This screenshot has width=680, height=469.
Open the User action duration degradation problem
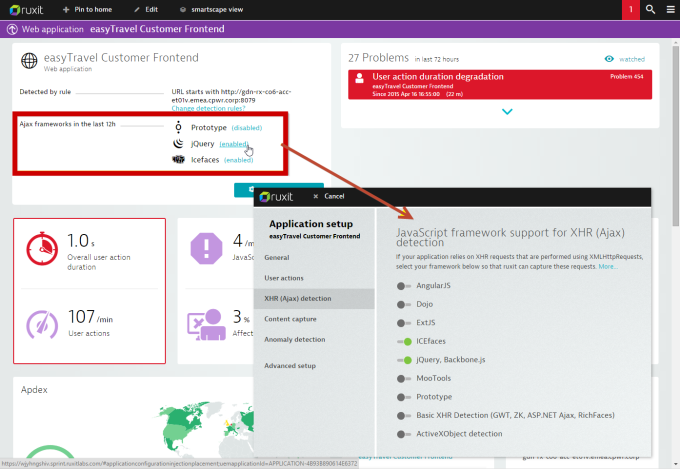coord(500,85)
